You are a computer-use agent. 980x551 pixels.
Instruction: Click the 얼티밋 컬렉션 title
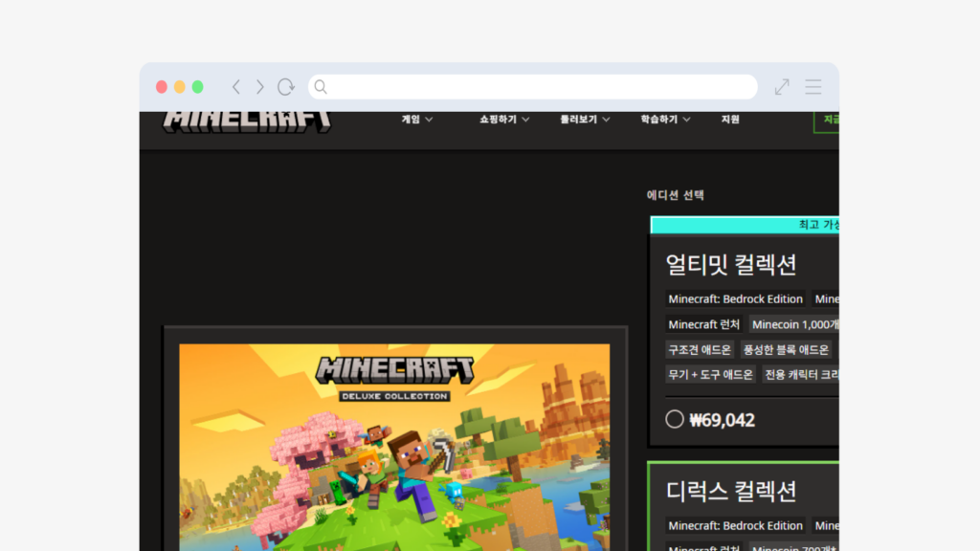coord(730,264)
